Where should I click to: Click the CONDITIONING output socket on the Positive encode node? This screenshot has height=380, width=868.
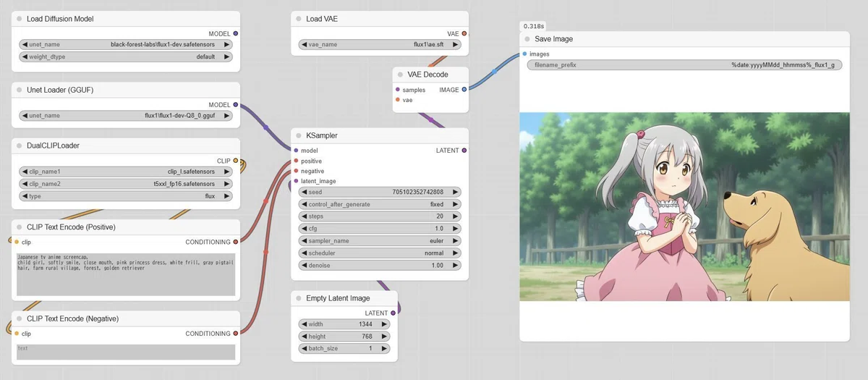[x=236, y=242]
